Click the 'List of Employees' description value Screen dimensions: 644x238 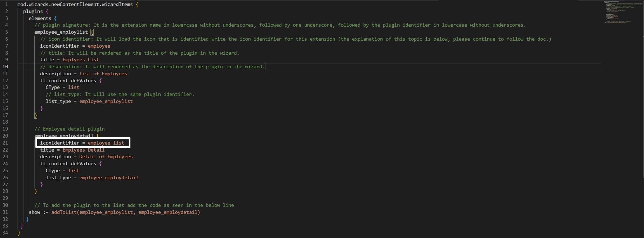coord(103,73)
